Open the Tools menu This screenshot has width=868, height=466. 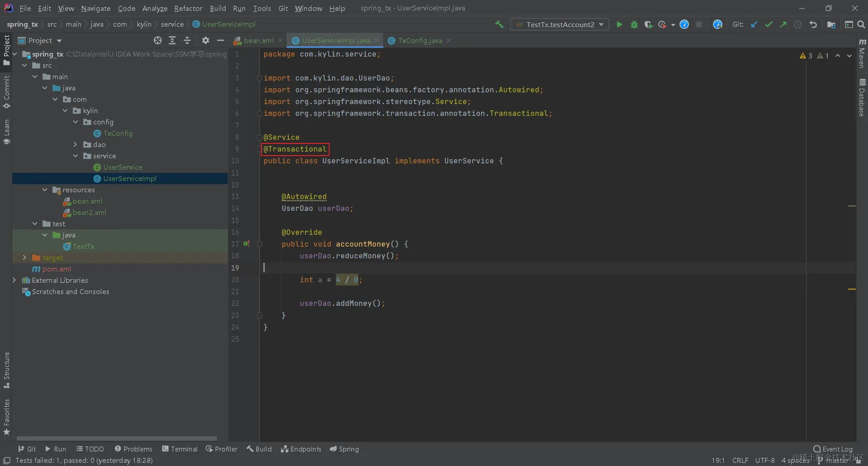pos(262,8)
